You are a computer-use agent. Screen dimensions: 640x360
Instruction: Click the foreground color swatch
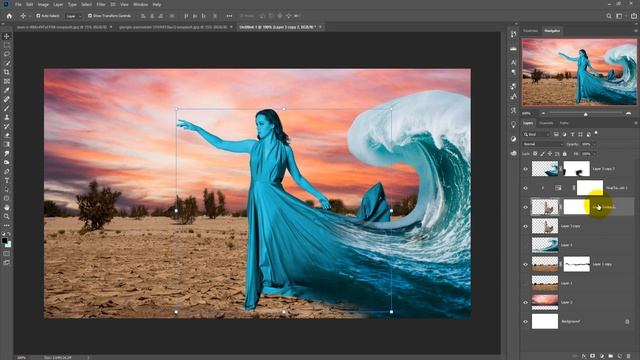coord(4,241)
